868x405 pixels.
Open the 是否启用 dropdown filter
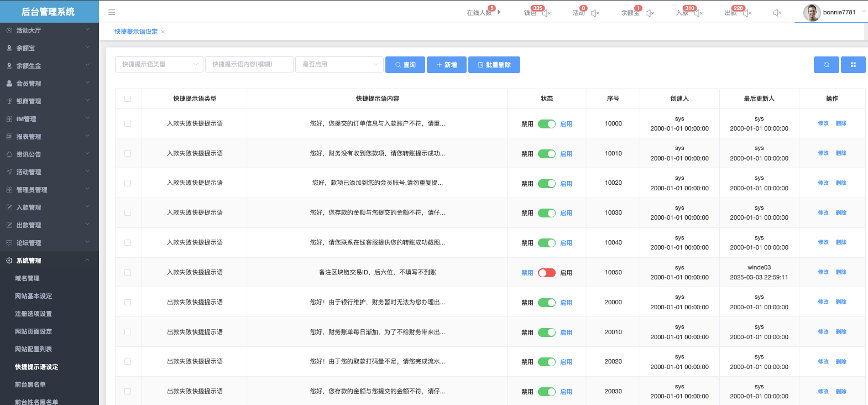[339, 65]
